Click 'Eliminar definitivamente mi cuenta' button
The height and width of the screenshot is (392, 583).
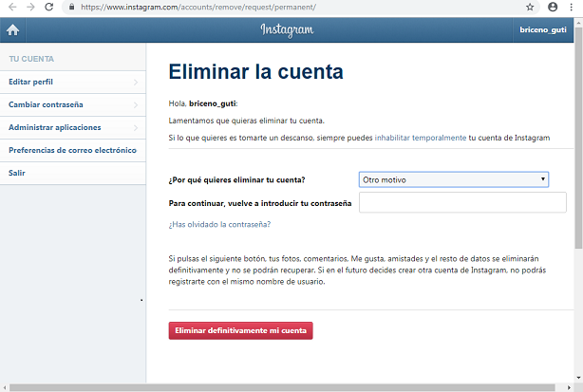[240, 330]
